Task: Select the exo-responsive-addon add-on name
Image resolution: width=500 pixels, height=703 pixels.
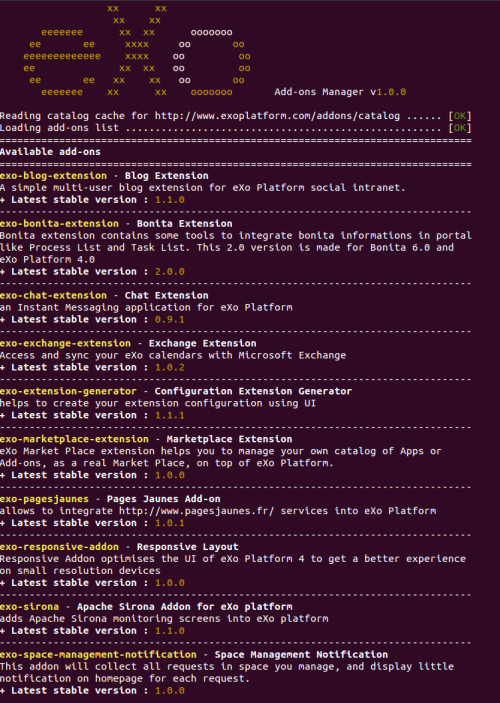Action: coord(59,547)
